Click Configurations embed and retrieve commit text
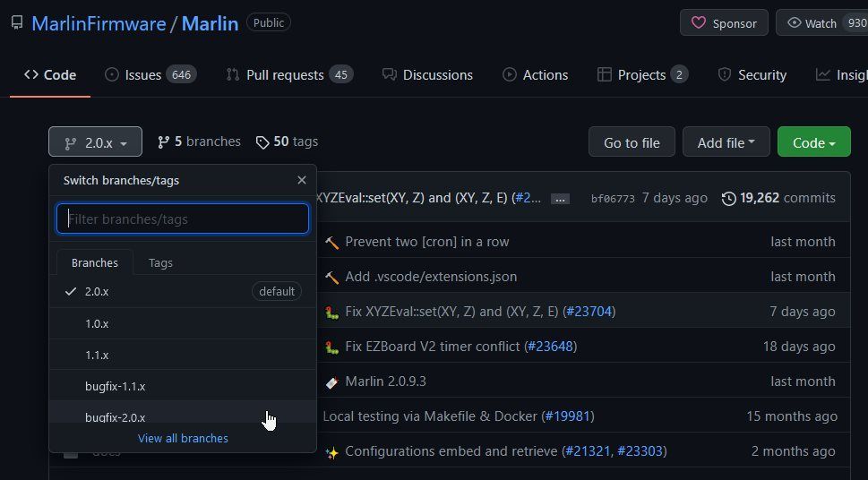The image size is (868, 480). pyautogui.click(x=451, y=451)
